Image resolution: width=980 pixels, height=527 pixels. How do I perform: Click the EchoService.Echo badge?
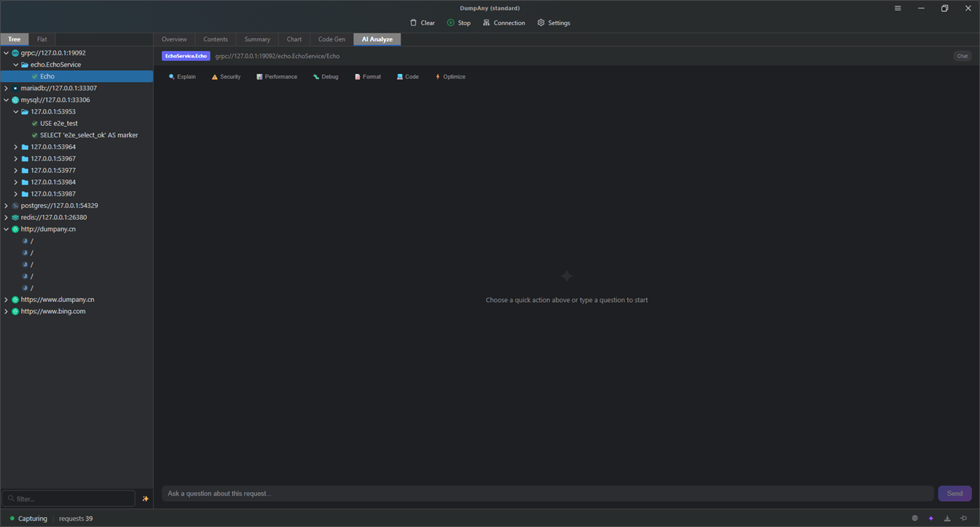pos(186,56)
